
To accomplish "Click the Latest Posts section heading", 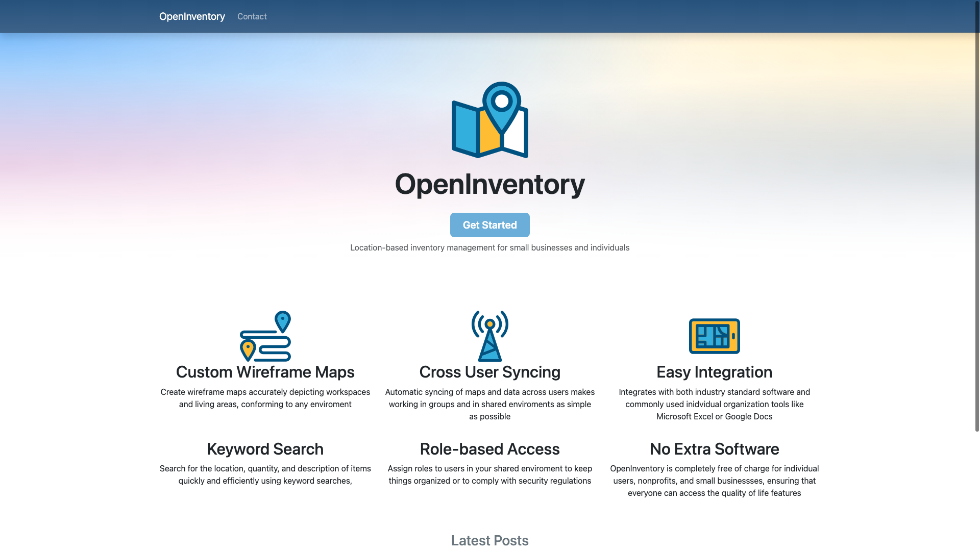I will click(490, 540).
